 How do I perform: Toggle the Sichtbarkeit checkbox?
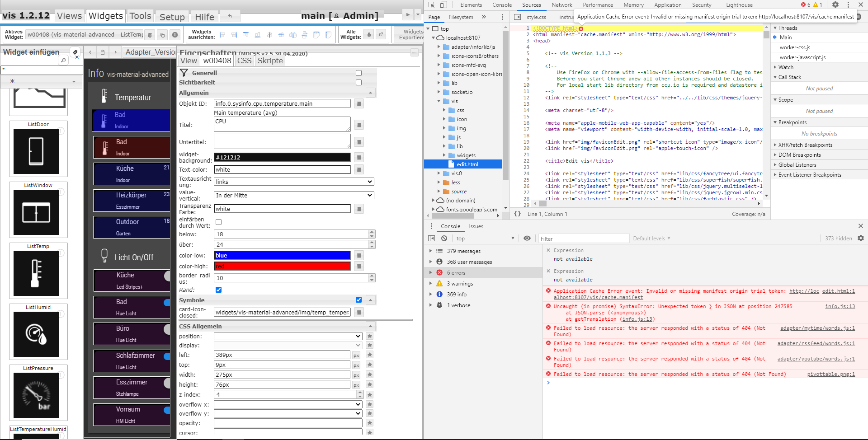[359, 83]
